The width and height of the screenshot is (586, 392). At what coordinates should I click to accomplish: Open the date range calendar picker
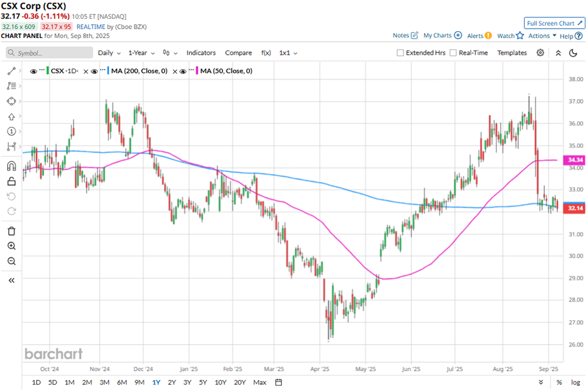[279, 382]
